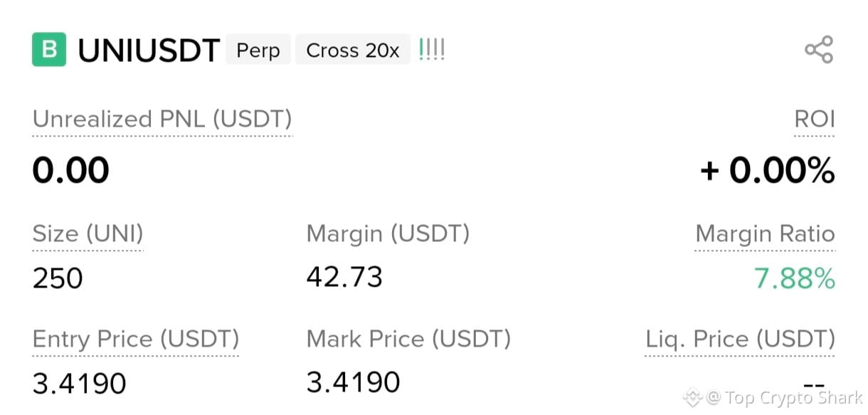Click the 250 position size value

[x=58, y=278]
